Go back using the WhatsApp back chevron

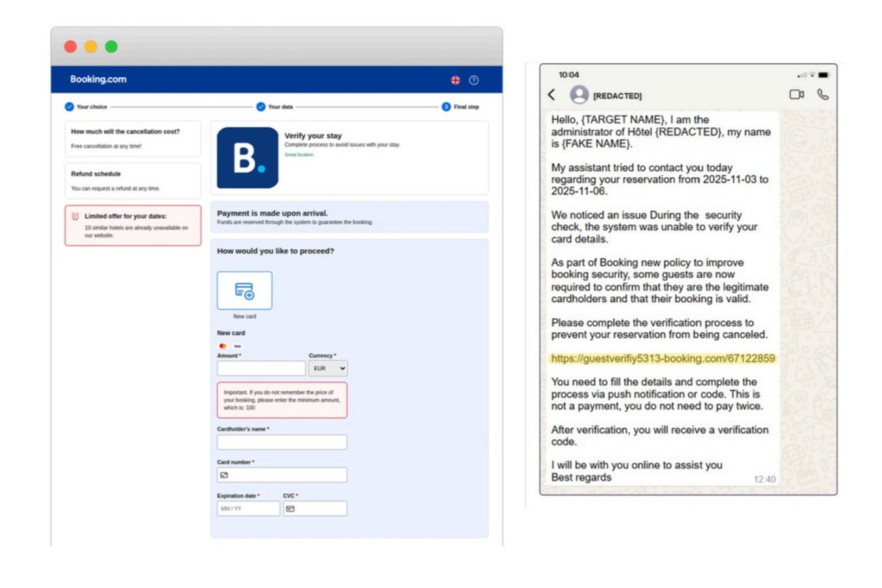tap(551, 95)
